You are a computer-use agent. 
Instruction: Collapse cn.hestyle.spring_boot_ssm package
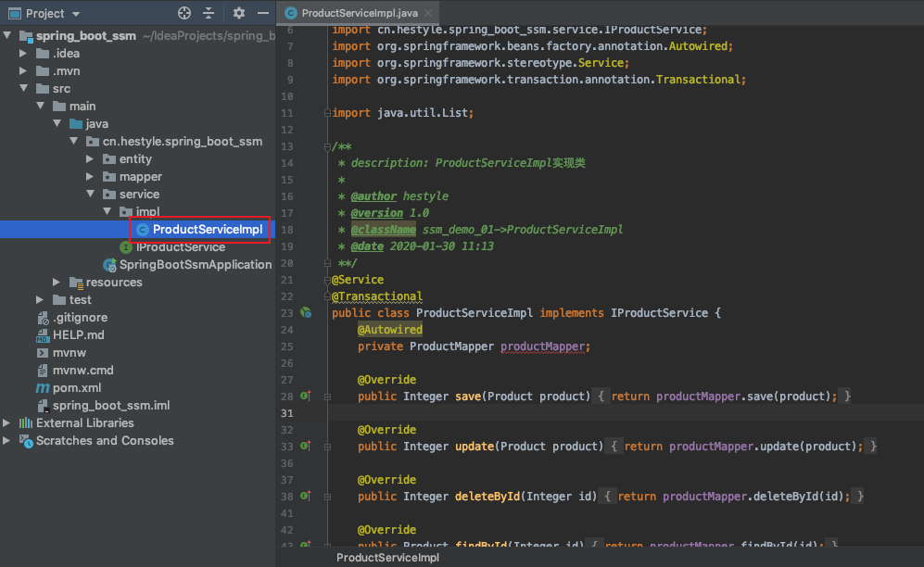pyautogui.click(x=73, y=142)
